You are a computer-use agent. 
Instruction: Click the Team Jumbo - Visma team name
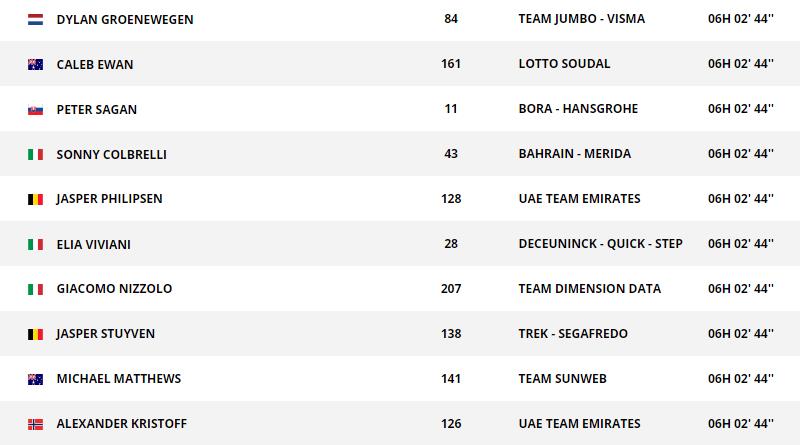[581, 19]
